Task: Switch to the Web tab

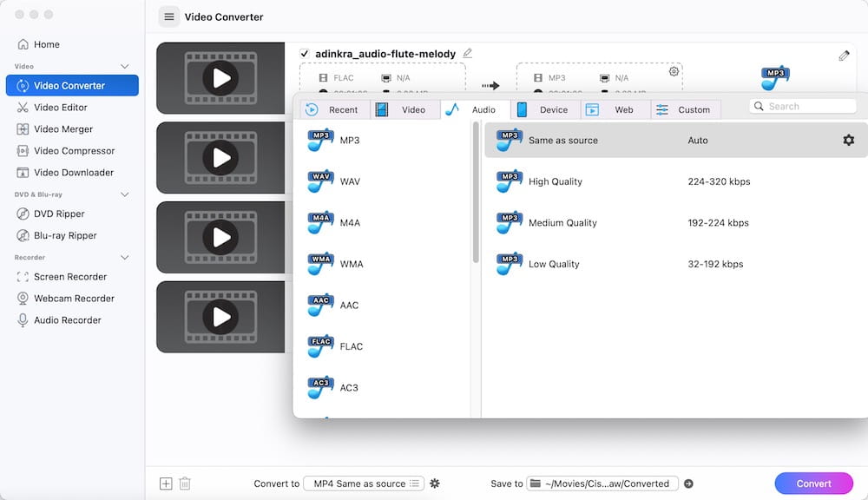Action: point(615,109)
